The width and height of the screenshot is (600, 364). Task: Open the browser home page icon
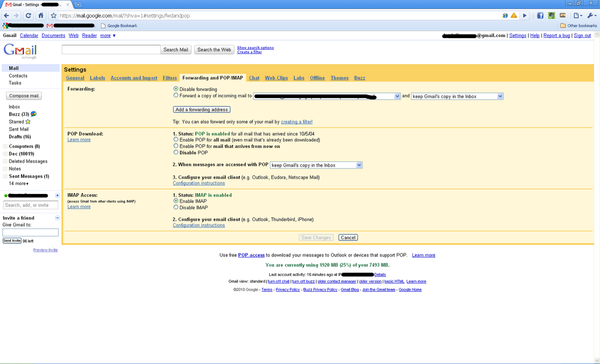(41, 16)
